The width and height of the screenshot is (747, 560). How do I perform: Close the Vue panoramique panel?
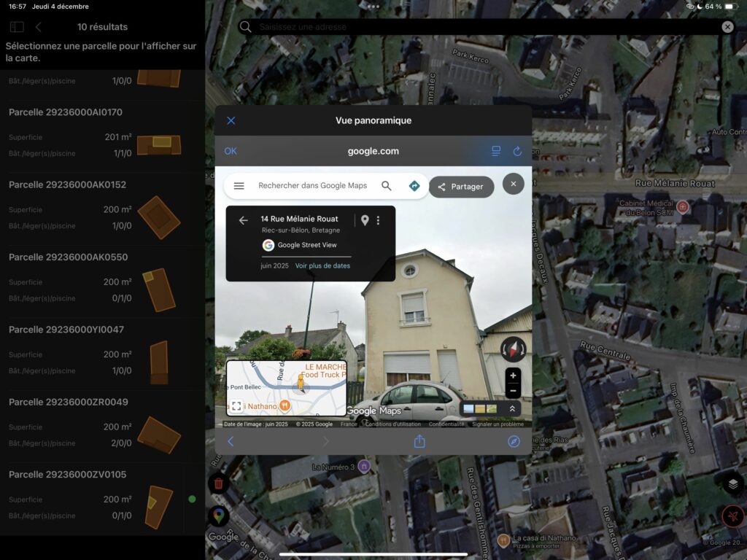click(231, 120)
